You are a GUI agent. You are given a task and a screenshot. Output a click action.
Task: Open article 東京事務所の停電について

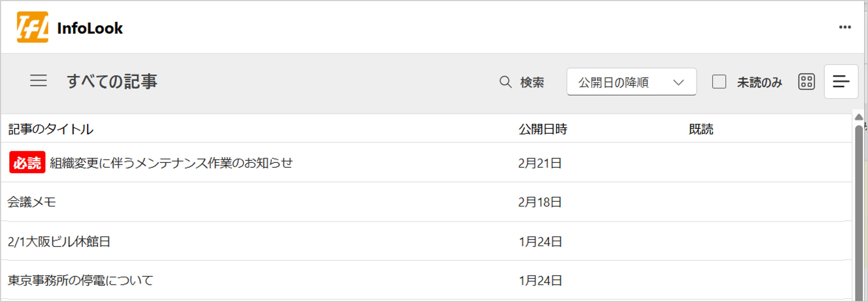point(80,281)
